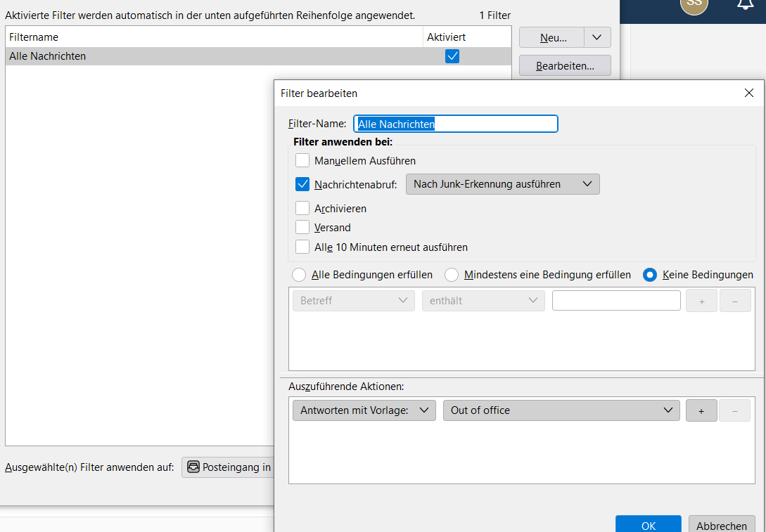
Task: Expand the Neu button dropdown arrow
Action: (x=597, y=37)
